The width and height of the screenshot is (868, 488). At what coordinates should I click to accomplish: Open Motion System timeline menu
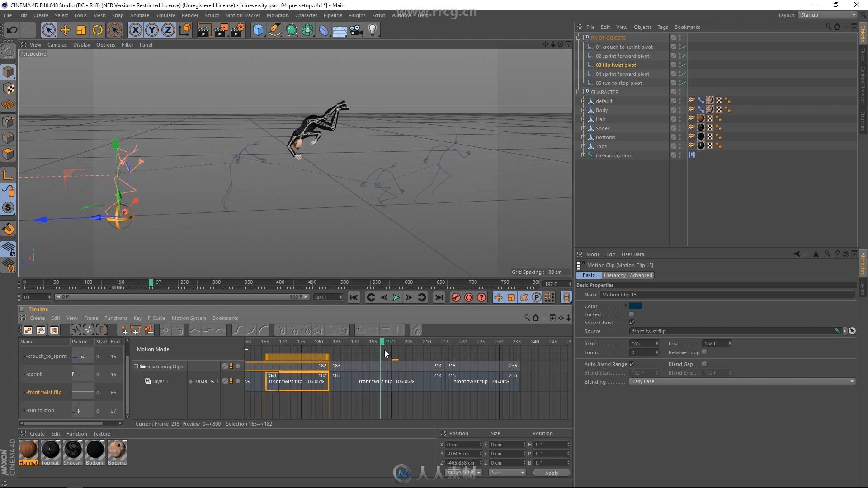click(x=189, y=318)
